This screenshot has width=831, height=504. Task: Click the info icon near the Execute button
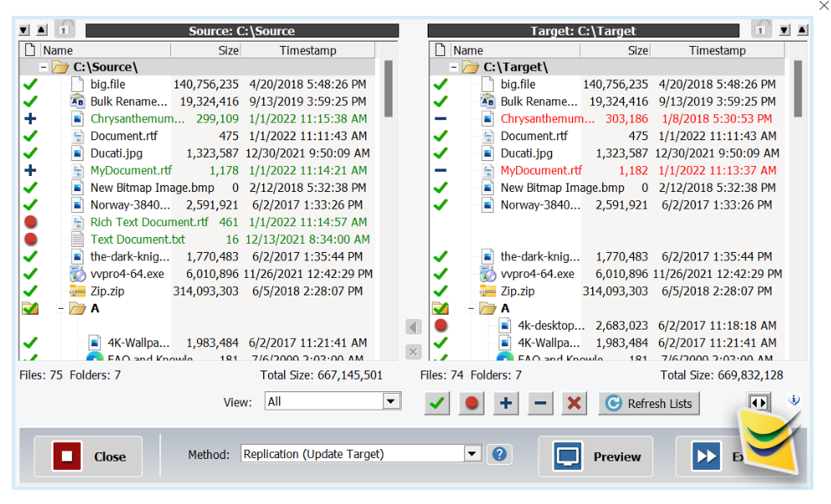794,400
